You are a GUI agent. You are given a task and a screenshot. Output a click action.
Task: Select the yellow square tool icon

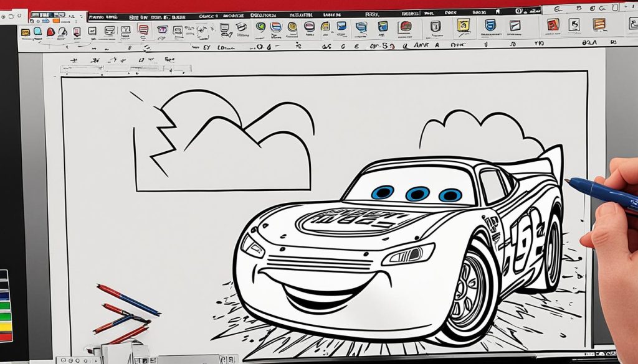(x=26, y=32)
